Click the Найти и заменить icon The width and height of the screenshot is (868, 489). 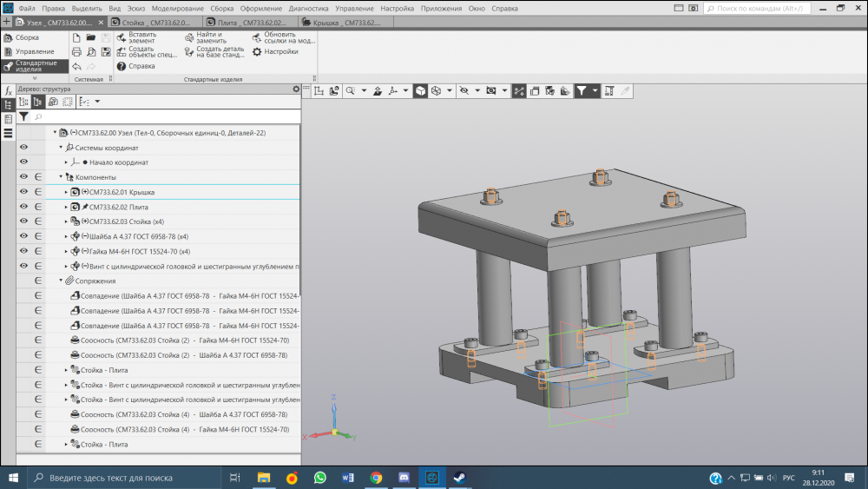pyautogui.click(x=189, y=38)
